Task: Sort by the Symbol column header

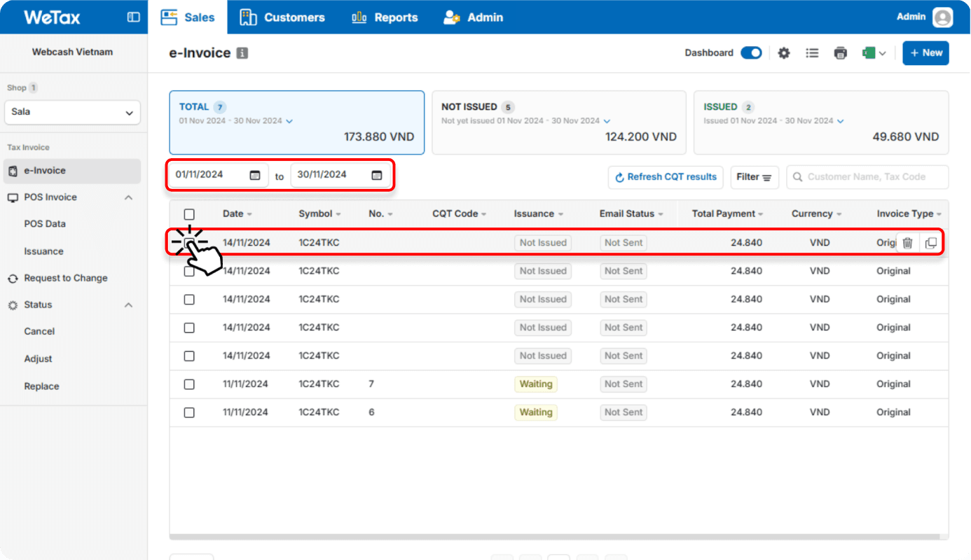Action: (x=319, y=214)
